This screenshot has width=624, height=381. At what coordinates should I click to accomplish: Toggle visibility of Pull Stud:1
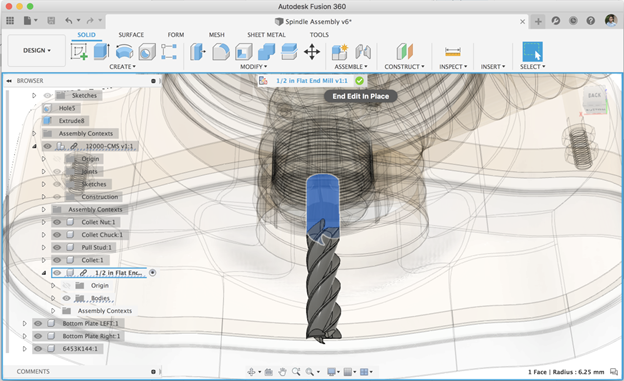point(57,248)
